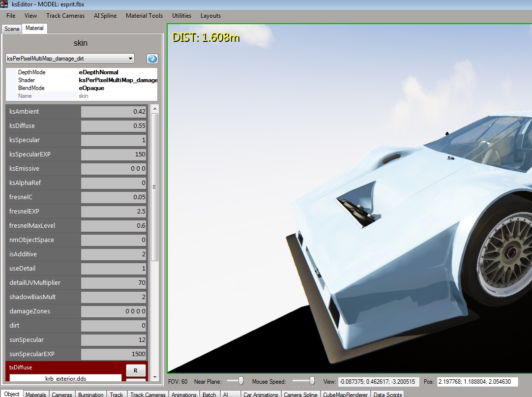532x397 pixels.
Task: Click the View coordinates field
Action: click(379, 382)
